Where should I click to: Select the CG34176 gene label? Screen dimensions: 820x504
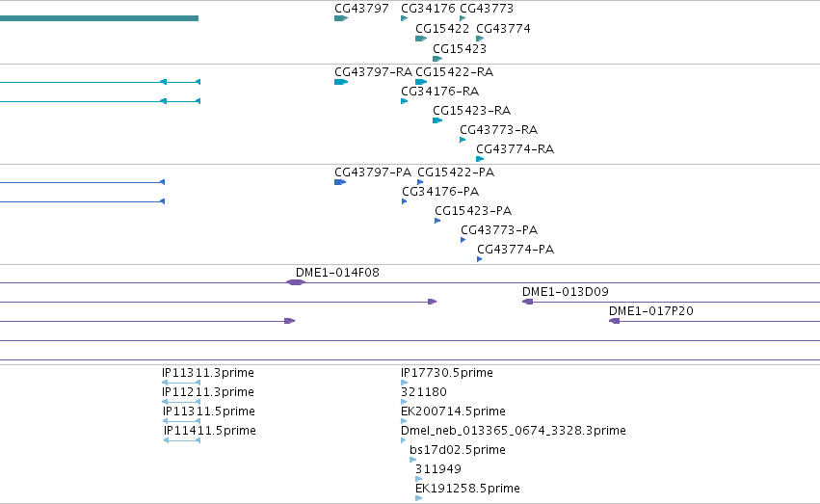(x=428, y=9)
